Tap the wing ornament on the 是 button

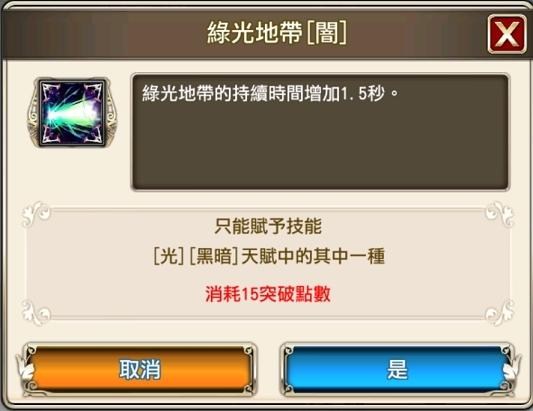pos(513,370)
